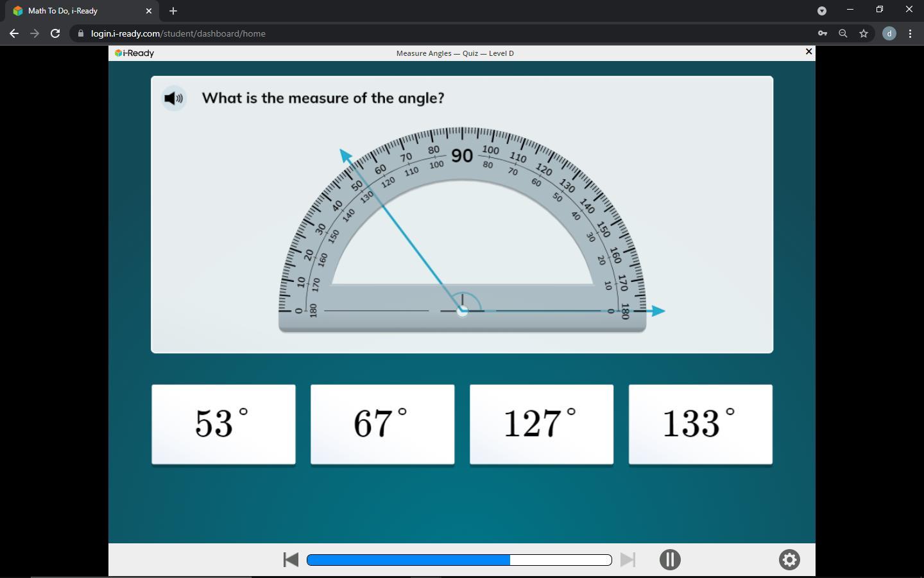Restore down the Chrome window
This screenshot has height=578, width=924.
tap(880, 10)
